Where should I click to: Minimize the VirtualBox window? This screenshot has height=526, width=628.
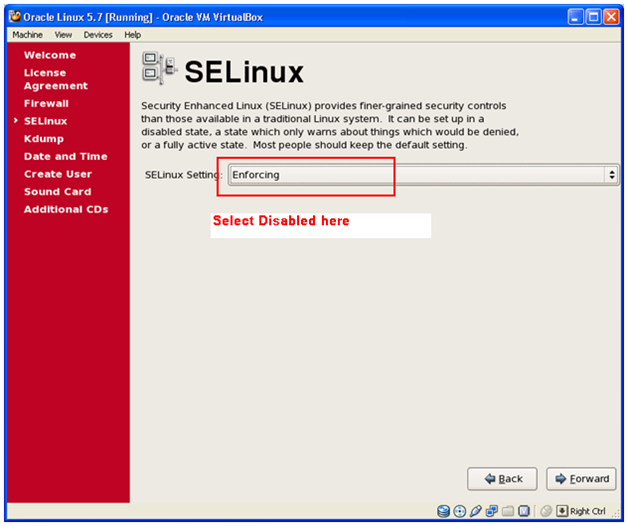575,17
